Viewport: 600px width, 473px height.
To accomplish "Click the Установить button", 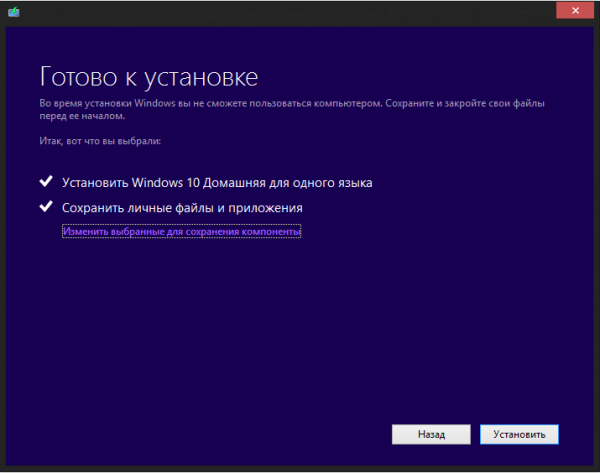I will (519, 434).
